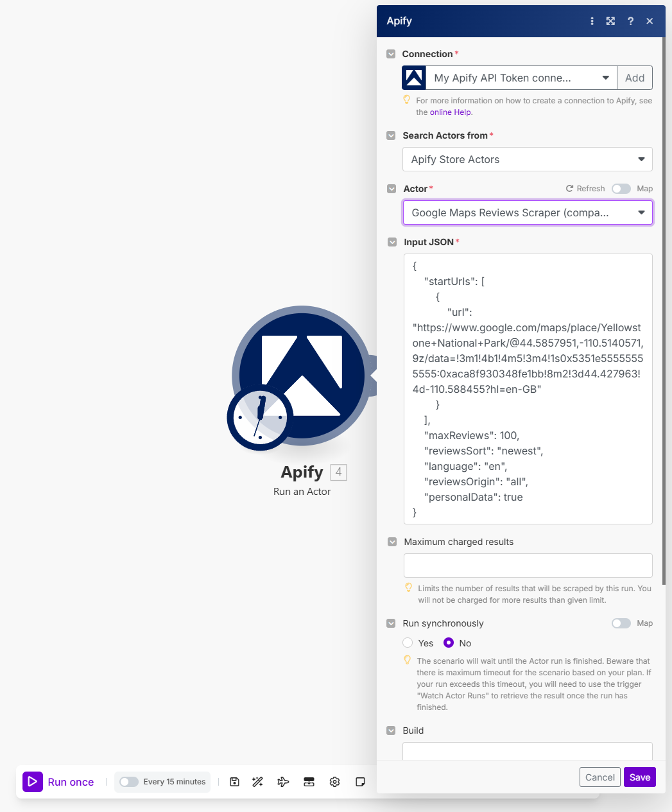
Task: Toggle Map switch for Run synchronously
Action: (x=621, y=623)
